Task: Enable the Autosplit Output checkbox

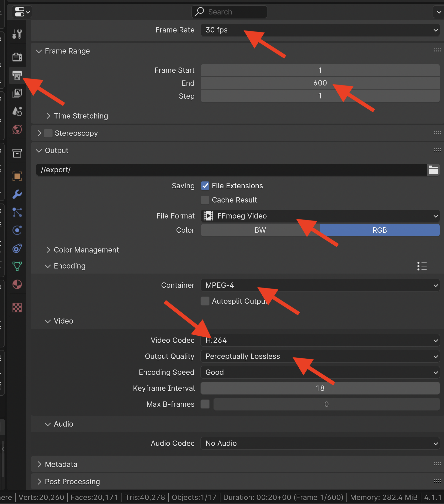Action: [x=205, y=301]
